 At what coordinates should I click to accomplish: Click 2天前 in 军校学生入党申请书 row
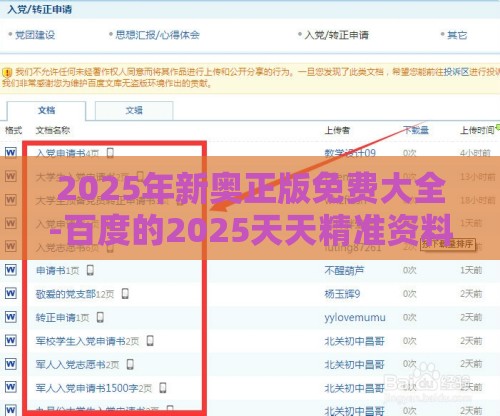[471, 341]
